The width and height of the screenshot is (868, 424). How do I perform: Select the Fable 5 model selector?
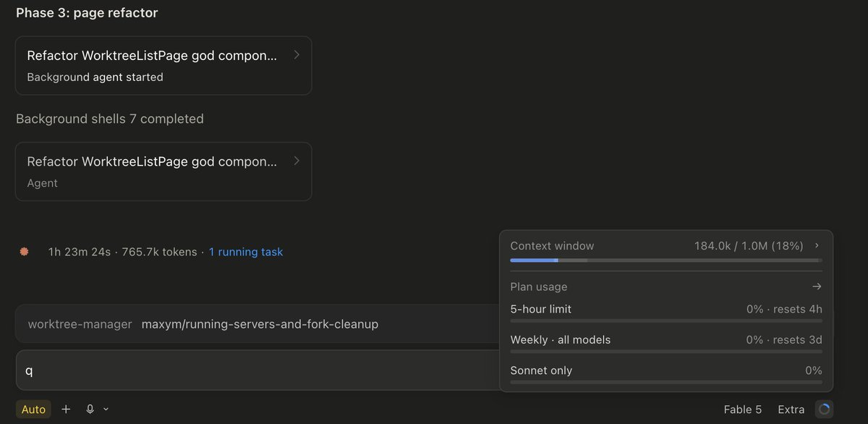click(742, 410)
